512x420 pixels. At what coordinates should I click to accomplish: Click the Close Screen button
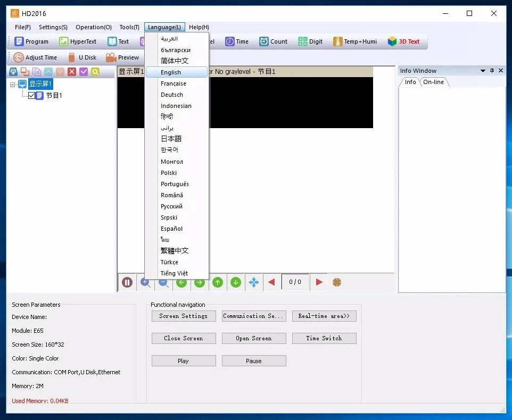(x=184, y=339)
